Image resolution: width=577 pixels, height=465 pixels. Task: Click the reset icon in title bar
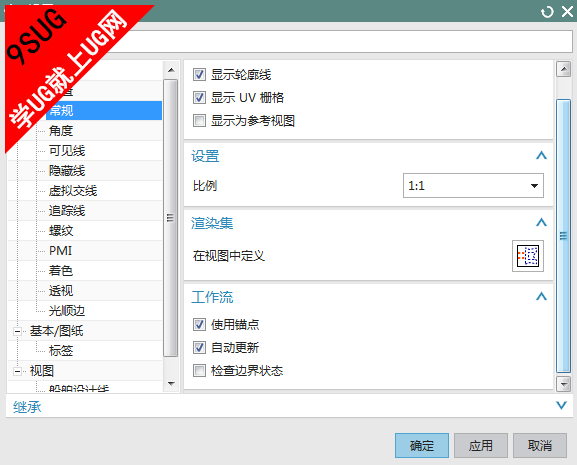pos(547,12)
